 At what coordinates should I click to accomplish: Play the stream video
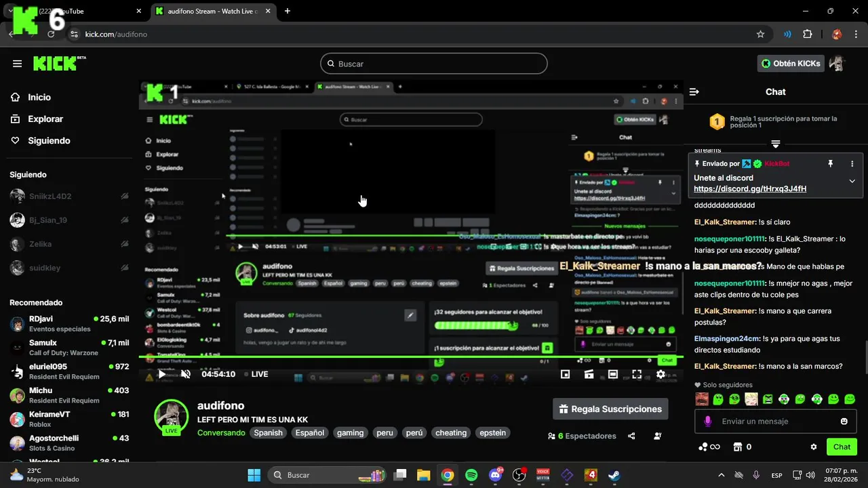(x=161, y=374)
